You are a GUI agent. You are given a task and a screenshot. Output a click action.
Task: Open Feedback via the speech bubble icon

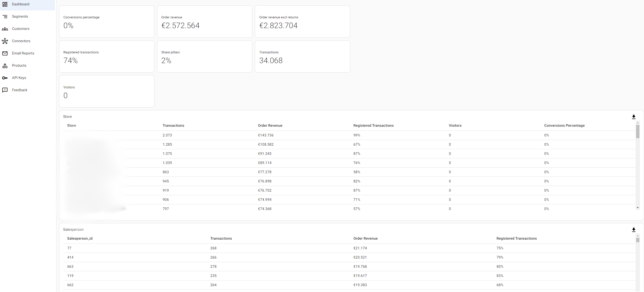click(5, 90)
